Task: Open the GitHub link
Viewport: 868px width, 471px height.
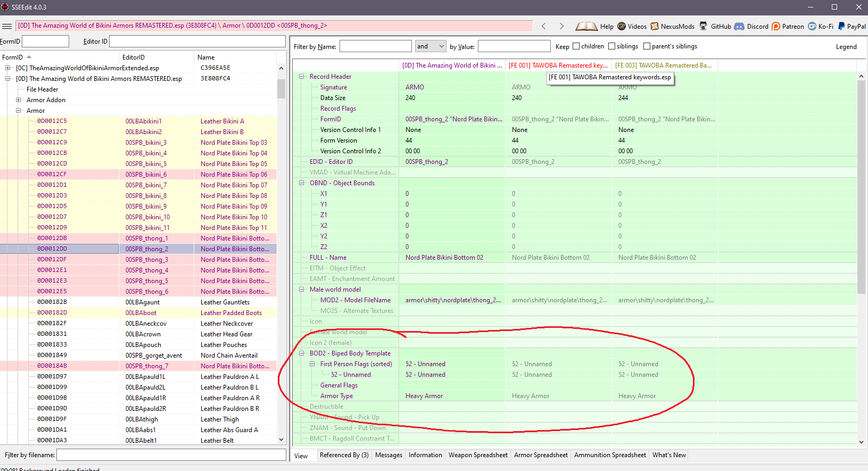Action: point(715,26)
